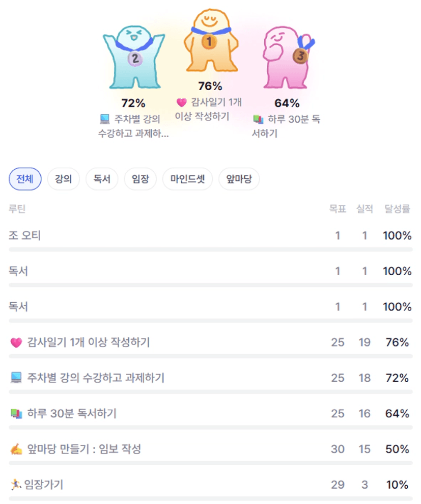Click the bronze medal third-place character

(287, 59)
